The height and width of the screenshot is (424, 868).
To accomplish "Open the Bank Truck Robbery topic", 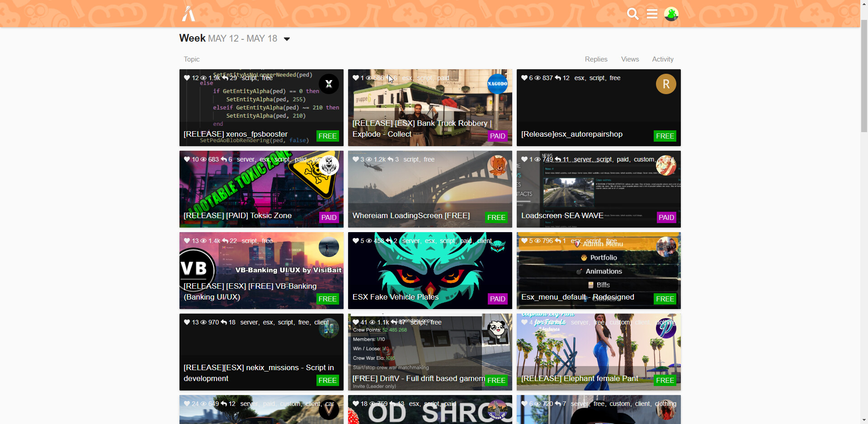I will (x=422, y=129).
